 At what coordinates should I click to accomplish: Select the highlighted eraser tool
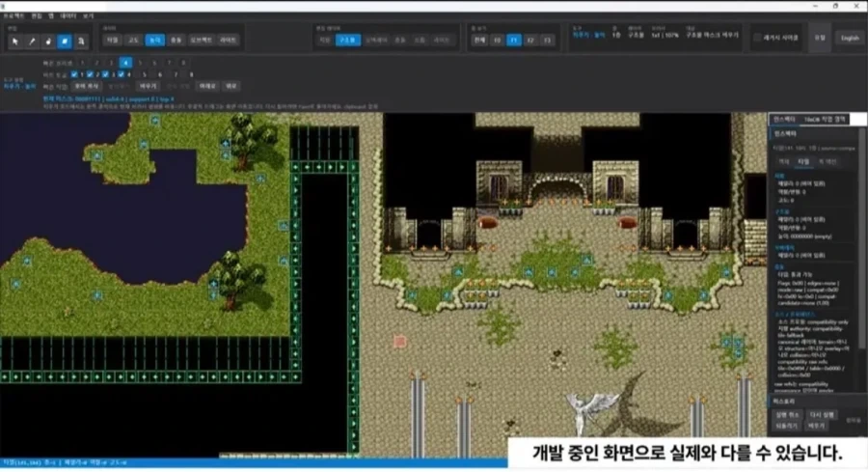point(65,42)
